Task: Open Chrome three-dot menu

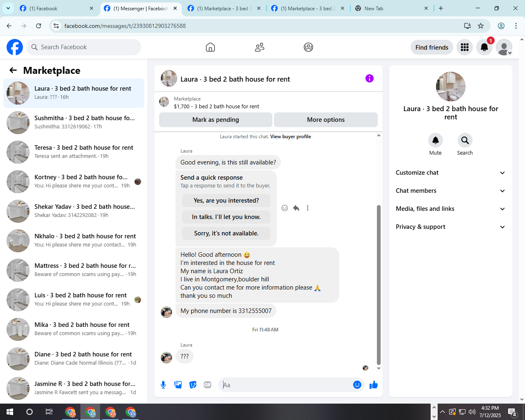Action: click(516, 26)
